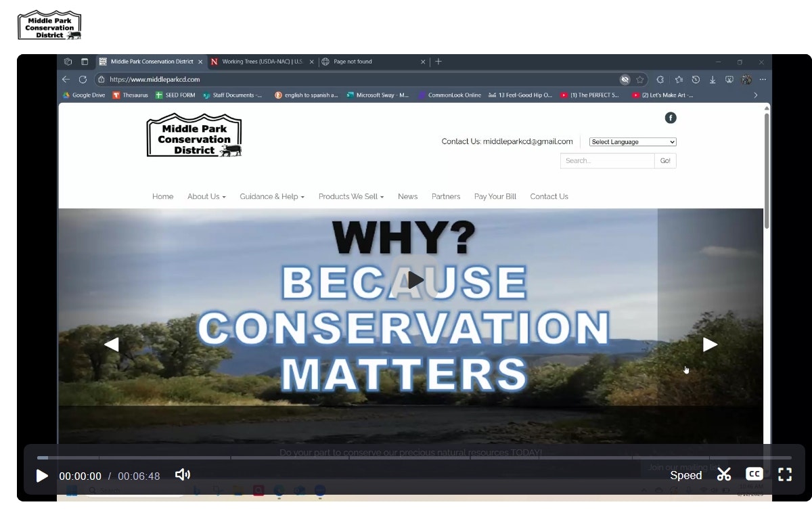Toggle closed captions with the CC button
The image size is (812, 515).
pyautogui.click(x=754, y=474)
